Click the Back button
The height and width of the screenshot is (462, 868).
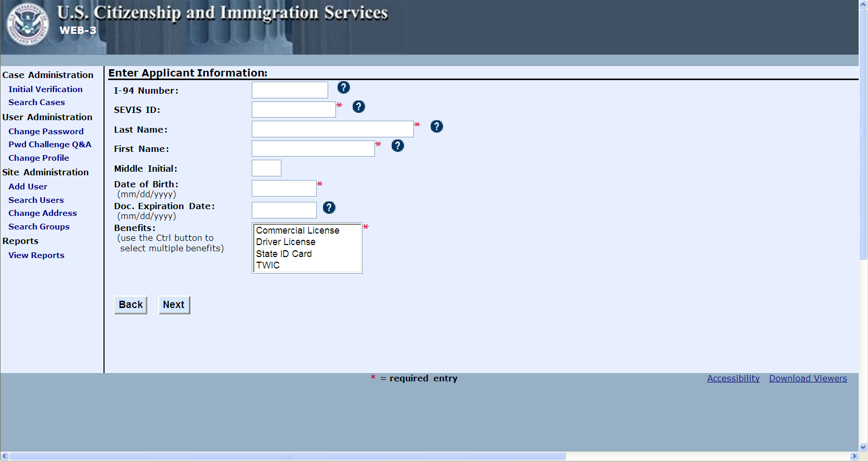[131, 305]
